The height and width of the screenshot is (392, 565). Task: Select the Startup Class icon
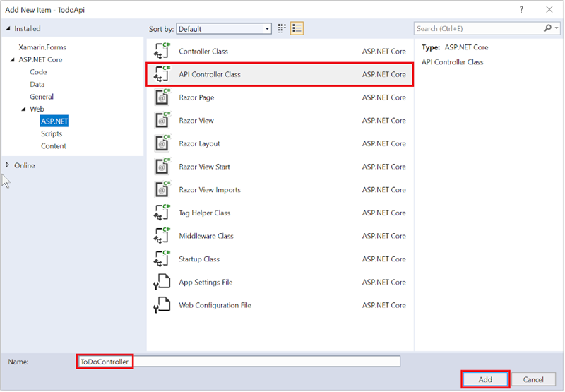coord(162,259)
